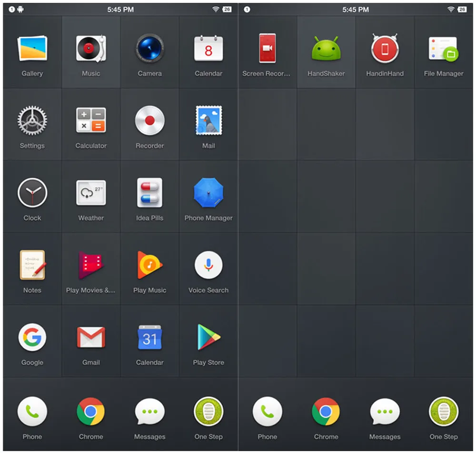Open the Screen Recorder app
Screen dimensions: 476x453
(268, 49)
